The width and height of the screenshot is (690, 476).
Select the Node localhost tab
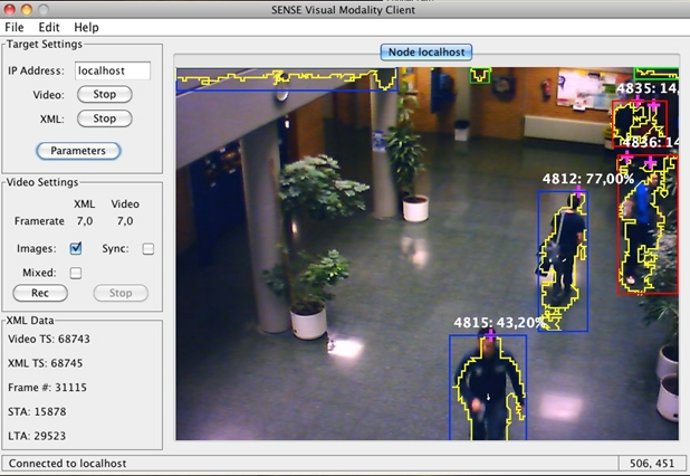click(x=426, y=52)
